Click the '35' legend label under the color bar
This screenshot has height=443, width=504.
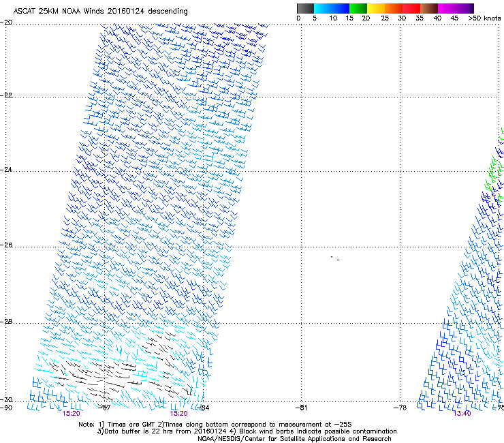click(x=419, y=18)
